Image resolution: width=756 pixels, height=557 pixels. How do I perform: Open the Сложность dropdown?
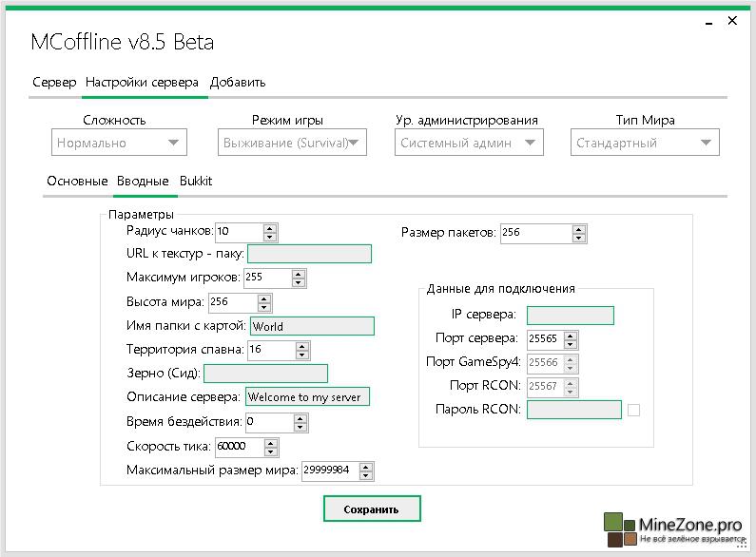pyautogui.click(x=119, y=143)
